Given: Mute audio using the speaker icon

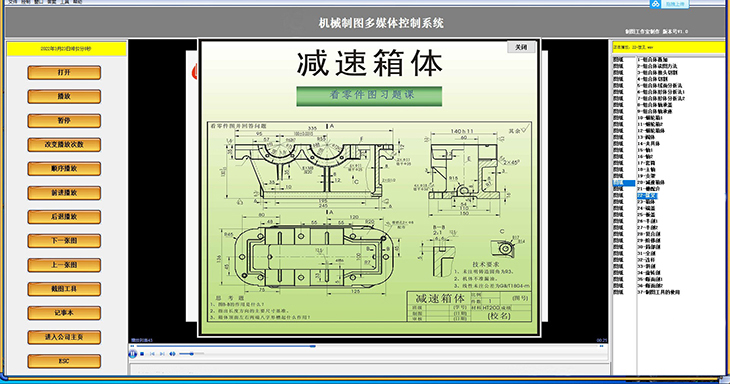Looking at the screenshot, I should click(172, 354).
